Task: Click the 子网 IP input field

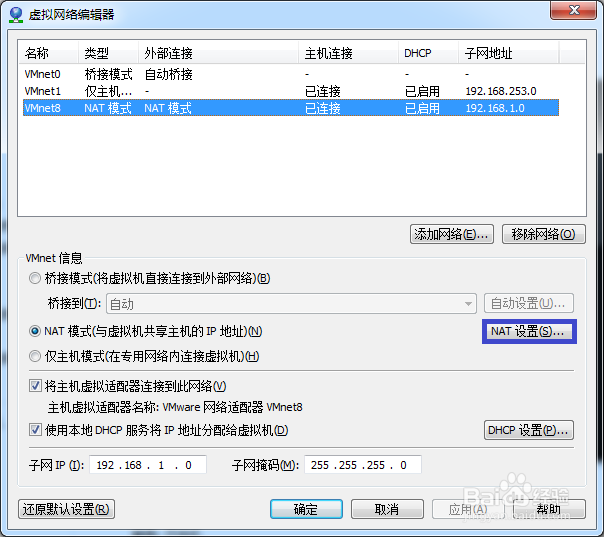Action: pos(148,465)
